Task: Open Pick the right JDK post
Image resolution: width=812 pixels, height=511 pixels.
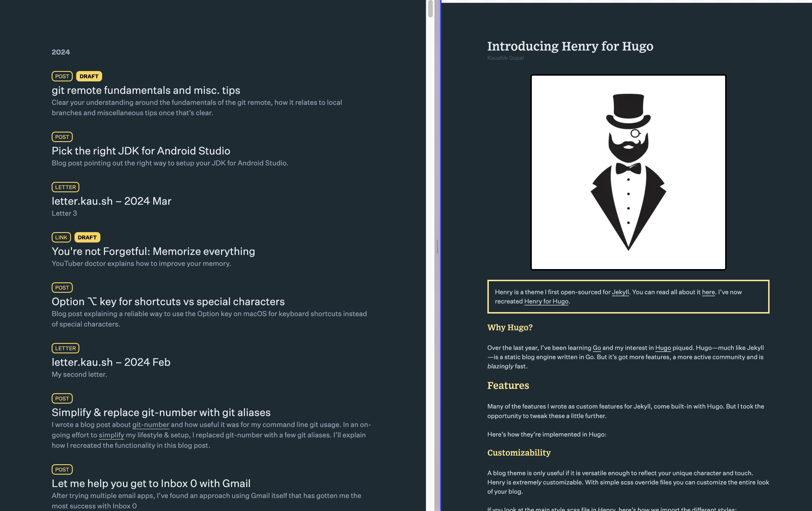Action: tap(141, 151)
